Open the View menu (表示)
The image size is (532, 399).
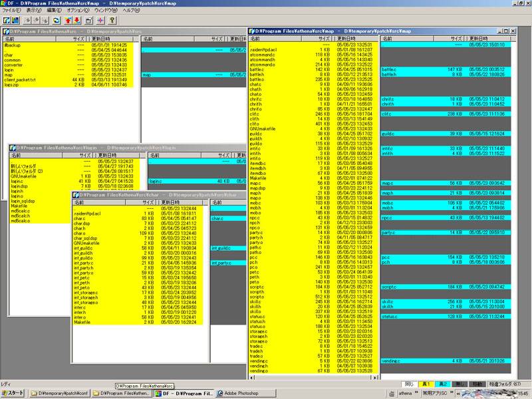point(34,10)
